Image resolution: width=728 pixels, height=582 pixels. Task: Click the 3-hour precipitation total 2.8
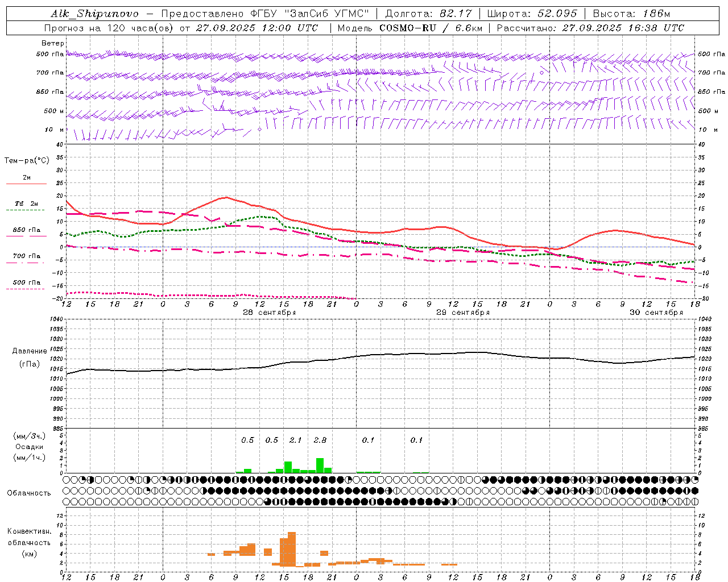(320, 440)
